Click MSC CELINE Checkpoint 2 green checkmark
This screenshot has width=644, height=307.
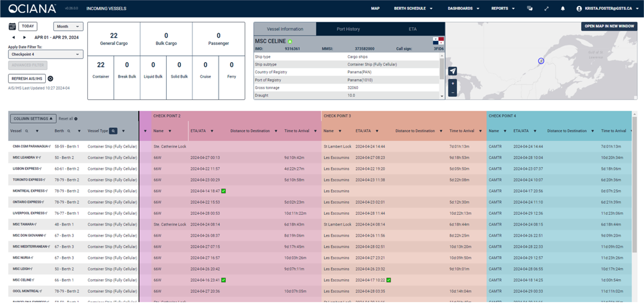click(224, 280)
